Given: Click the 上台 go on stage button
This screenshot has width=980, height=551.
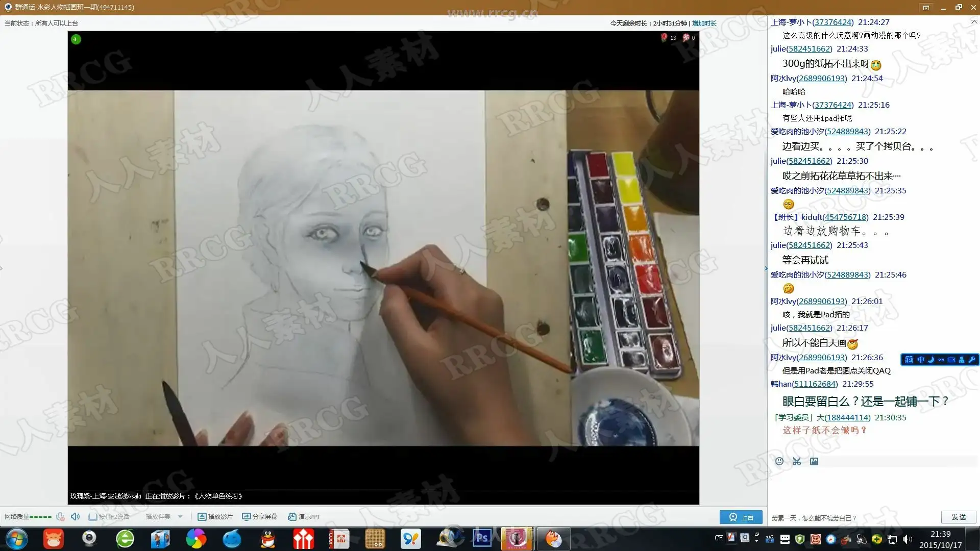Looking at the screenshot, I should [741, 517].
